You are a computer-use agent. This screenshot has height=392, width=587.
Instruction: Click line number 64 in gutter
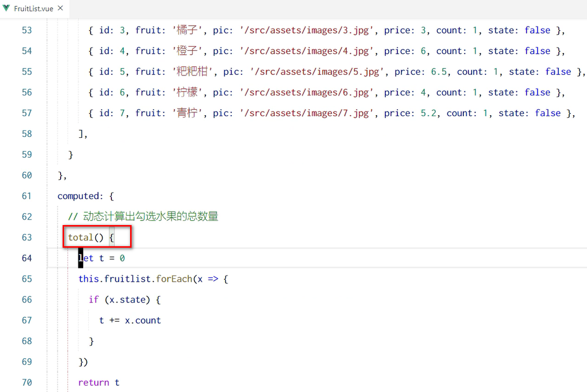27,258
